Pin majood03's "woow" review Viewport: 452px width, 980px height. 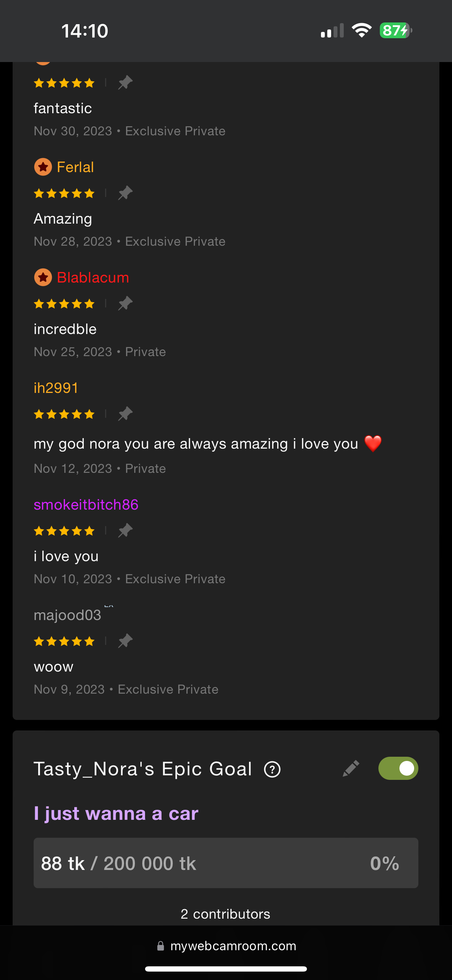click(x=125, y=641)
